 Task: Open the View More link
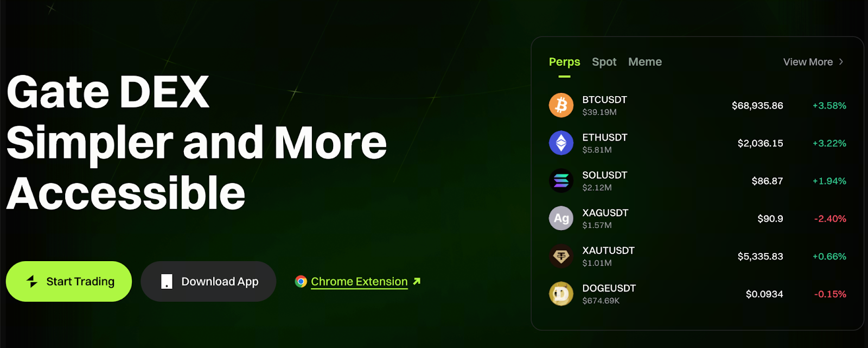808,62
